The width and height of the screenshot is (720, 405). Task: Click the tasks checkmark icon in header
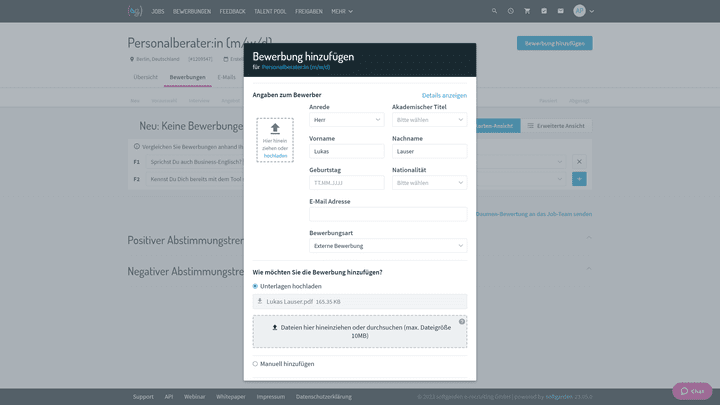[x=544, y=11]
